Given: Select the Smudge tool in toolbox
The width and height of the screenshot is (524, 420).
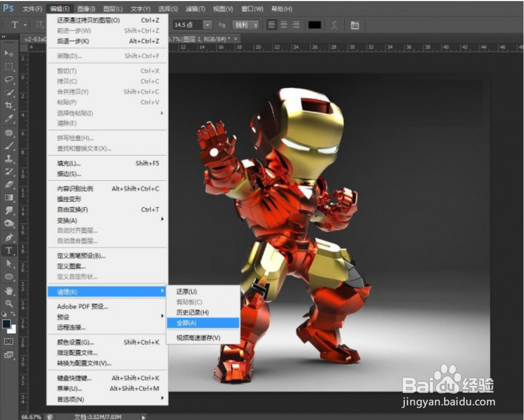Looking at the screenshot, I should coord(9,210).
